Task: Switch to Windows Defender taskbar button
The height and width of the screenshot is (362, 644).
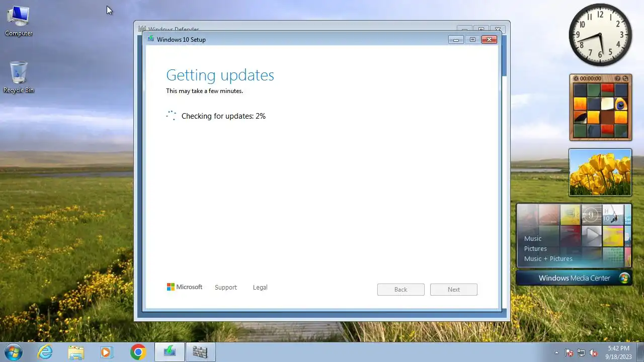Action: tap(200, 352)
